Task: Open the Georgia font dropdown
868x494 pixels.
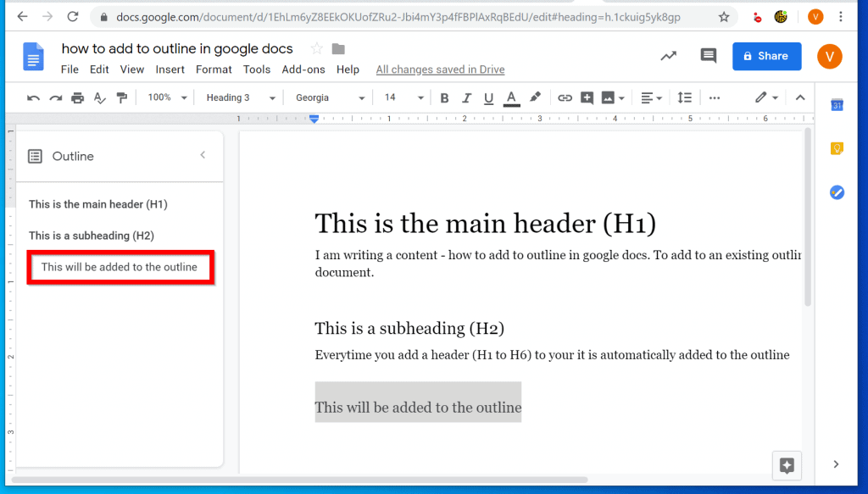Action: coord(330,98)
